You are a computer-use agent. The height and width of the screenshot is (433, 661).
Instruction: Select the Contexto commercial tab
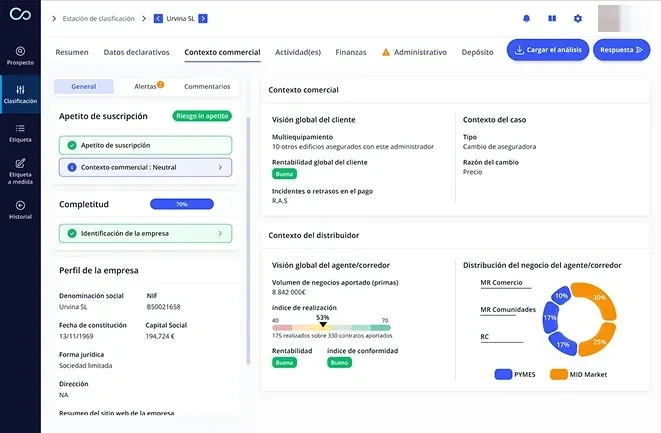tap(222, 52)
